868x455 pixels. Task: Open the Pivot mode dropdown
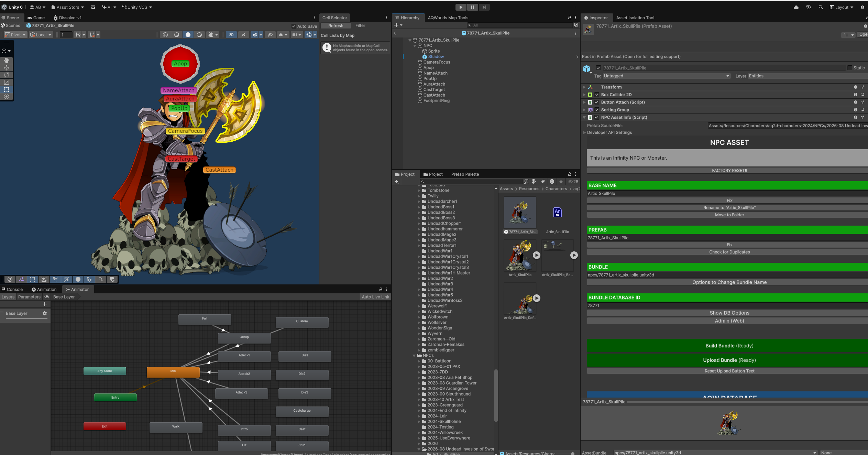pos(15,35)
